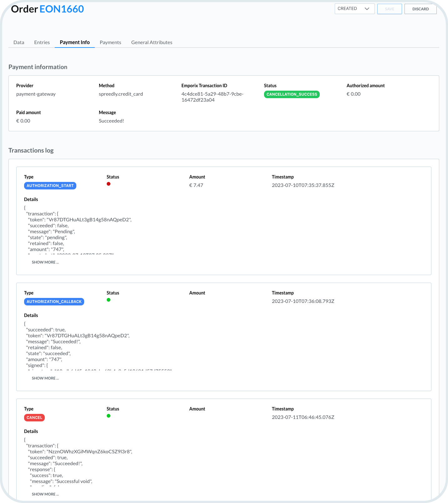This screenshot has height=503, width=448.
Task: Click the AUTHORIZATION_START type badge
Action: click(x=50, y=186)
